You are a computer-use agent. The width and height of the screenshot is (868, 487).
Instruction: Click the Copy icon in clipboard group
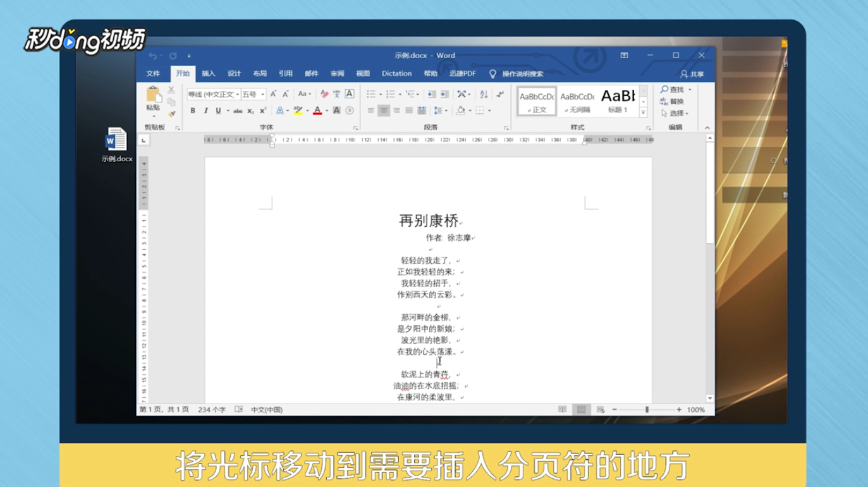click(x=171, y=102)
